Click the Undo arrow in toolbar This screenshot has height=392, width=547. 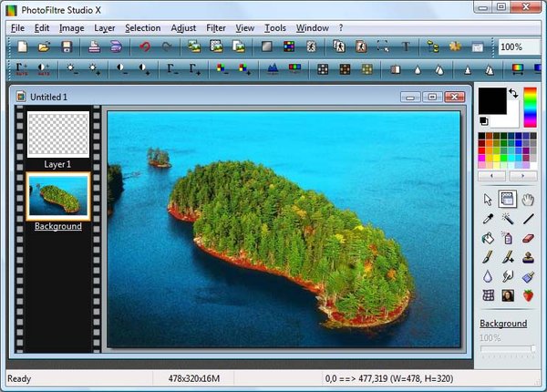tap(145, 46)
